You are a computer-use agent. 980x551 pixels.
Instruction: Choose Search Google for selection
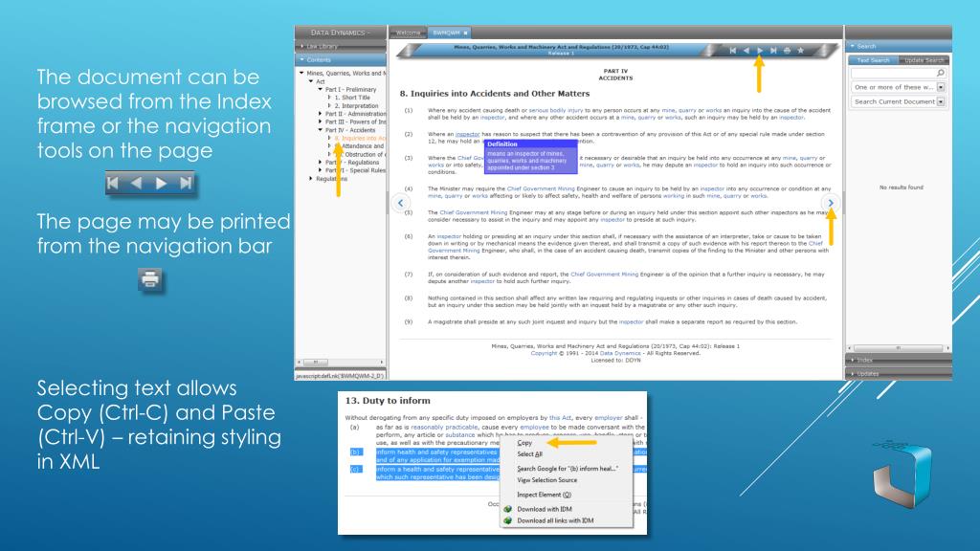point(567,469)
